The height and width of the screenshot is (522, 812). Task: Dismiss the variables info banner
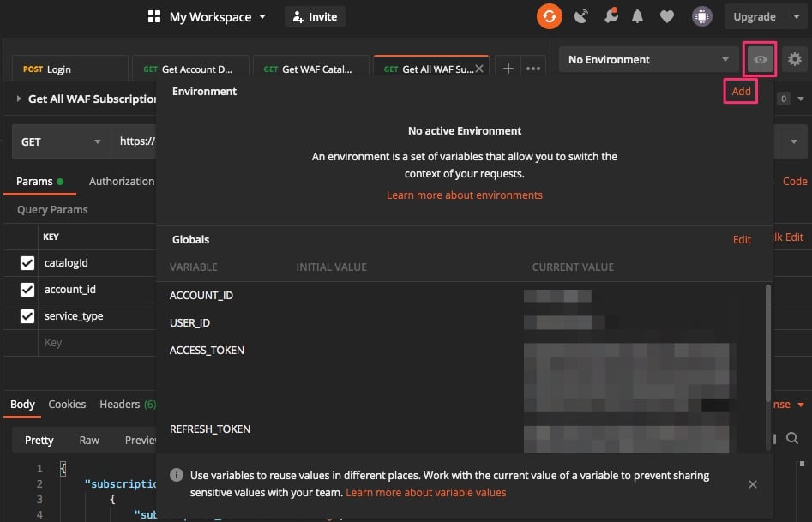pos(753,484)
